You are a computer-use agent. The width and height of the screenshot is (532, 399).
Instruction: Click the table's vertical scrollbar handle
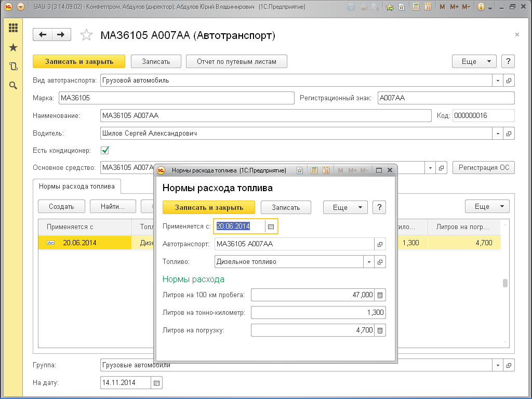tap(504, 283)
